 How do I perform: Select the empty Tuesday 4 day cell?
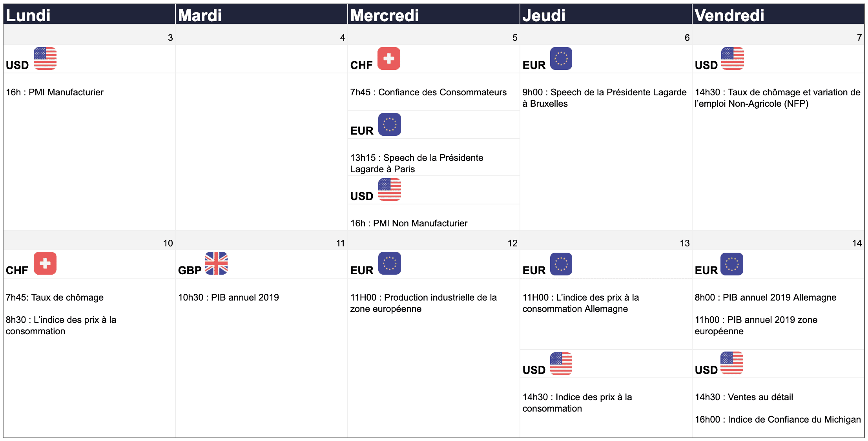[x=261, y=137]
